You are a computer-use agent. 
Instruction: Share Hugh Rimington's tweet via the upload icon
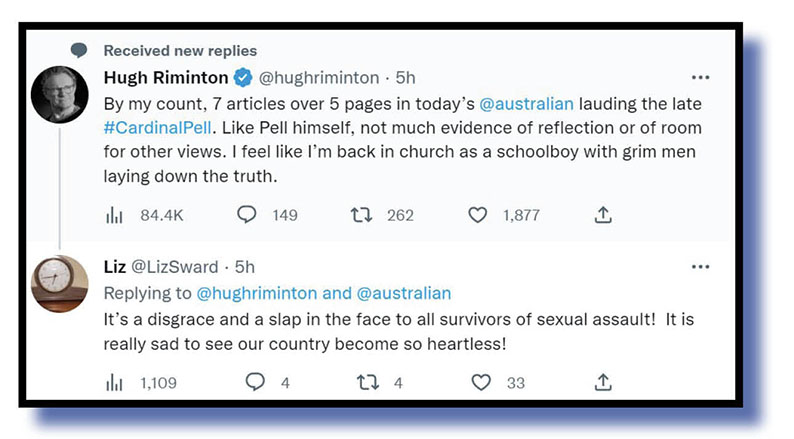click(x=602, y=214)
